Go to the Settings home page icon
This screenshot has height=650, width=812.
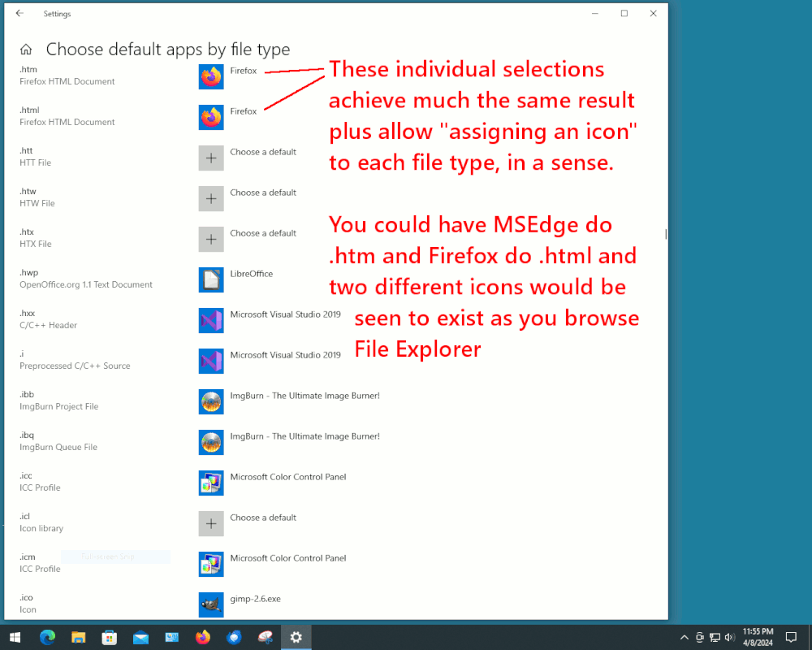click(x=26, y=50)
